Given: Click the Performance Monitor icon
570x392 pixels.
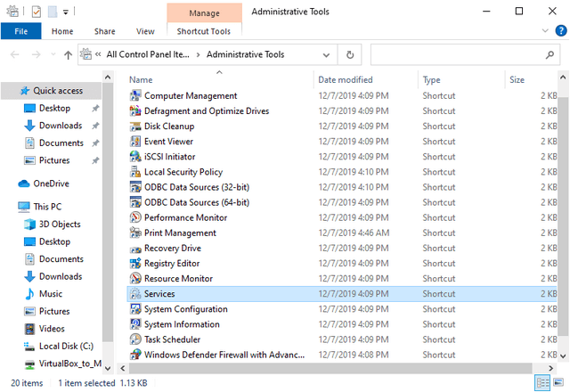Looking at the screenshot, I should point(135,217).
